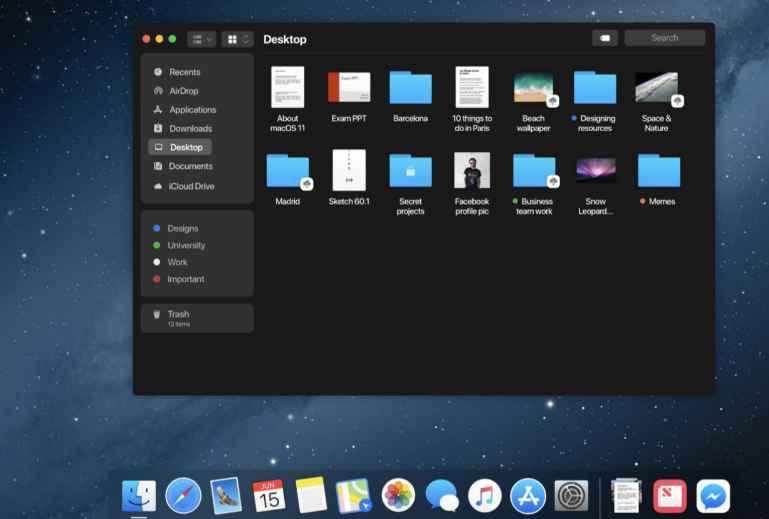769x519 pixels.
Task: Select the Applications sidebar item
Action: pos(192,110)
